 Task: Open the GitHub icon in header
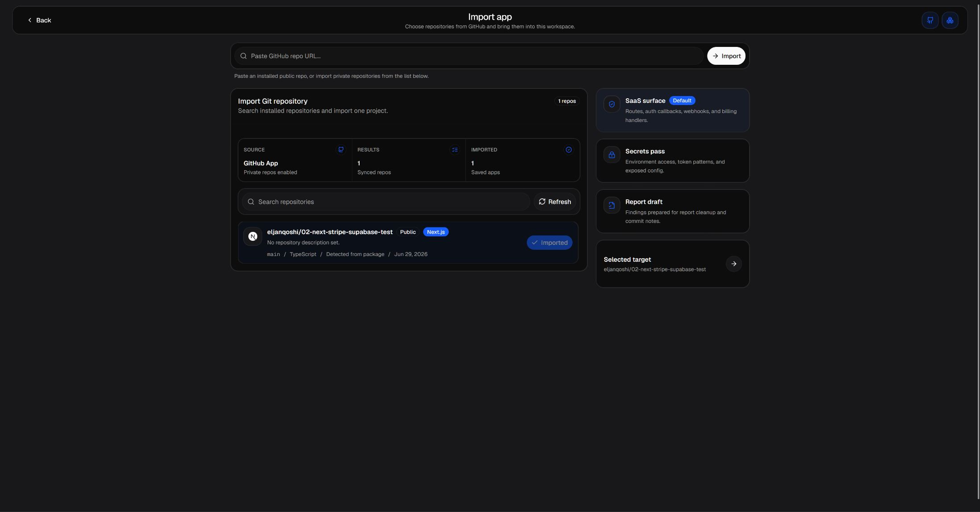(930, 20)
